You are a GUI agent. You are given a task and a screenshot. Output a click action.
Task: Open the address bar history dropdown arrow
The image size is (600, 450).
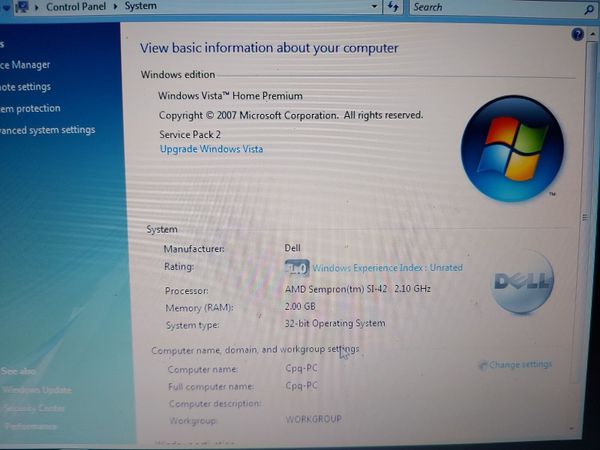tap(374, 7)
